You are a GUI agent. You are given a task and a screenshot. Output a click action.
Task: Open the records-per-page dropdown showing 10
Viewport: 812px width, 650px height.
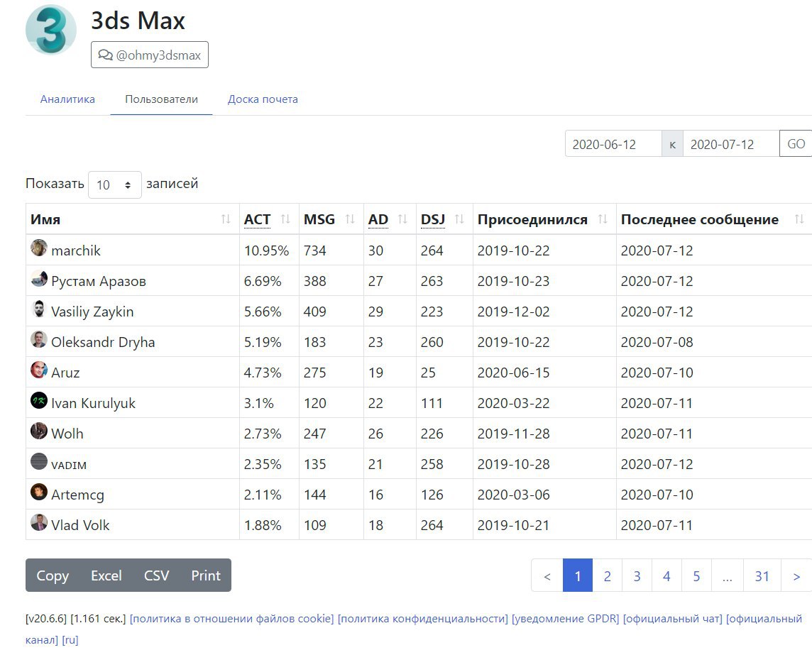(114, 185)
